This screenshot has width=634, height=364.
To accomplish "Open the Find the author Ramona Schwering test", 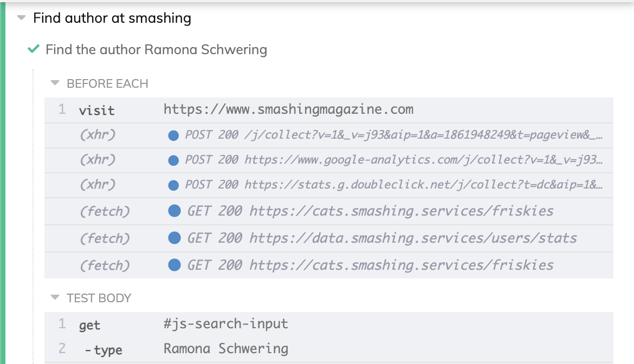I will pos(156,50).
